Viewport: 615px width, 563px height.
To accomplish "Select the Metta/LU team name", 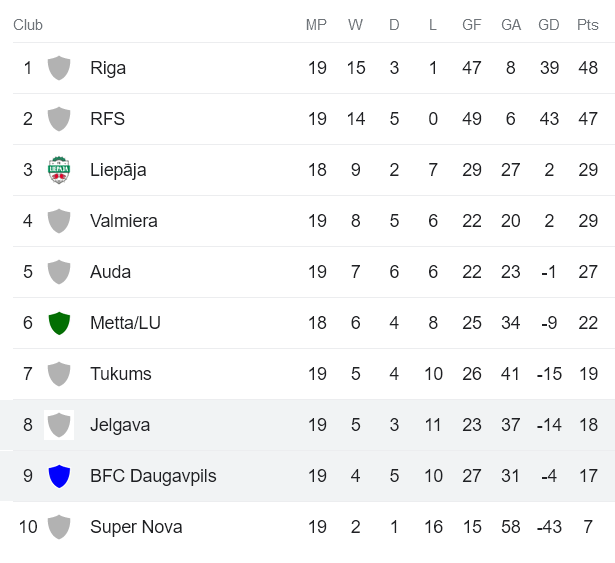I will (x=125, y=323).
